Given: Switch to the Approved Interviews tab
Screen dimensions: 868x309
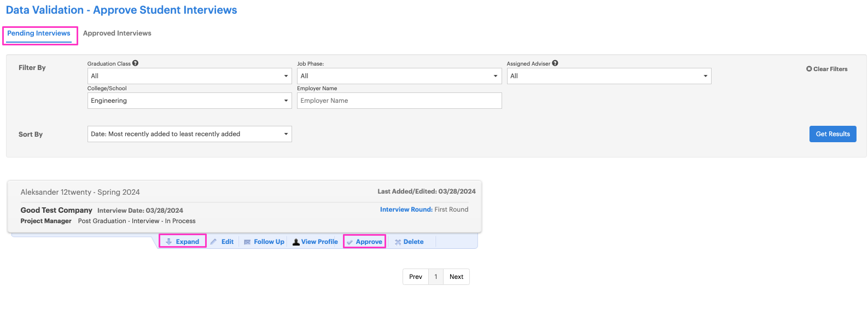Looking at the screenshot, I should (117, 33).
